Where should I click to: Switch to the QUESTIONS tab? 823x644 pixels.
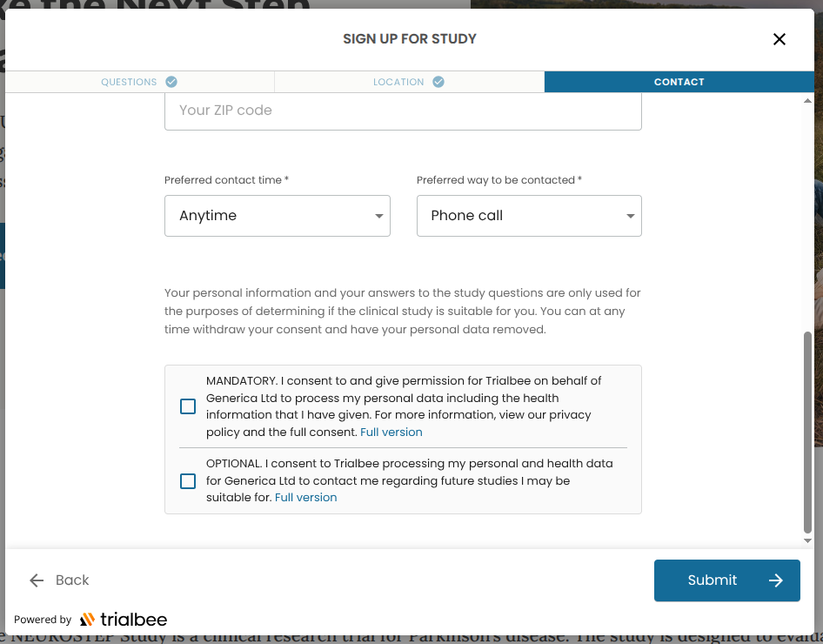coord(129,81)
